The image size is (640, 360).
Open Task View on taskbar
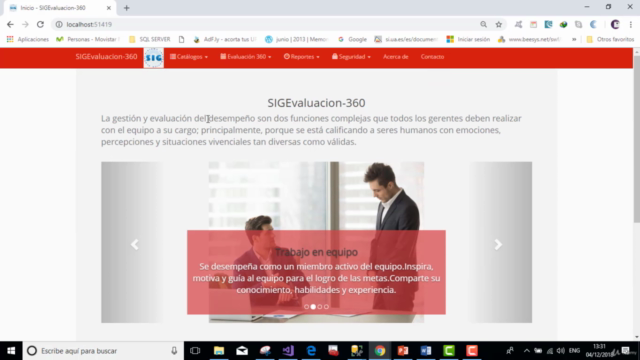tap(195, 351)
